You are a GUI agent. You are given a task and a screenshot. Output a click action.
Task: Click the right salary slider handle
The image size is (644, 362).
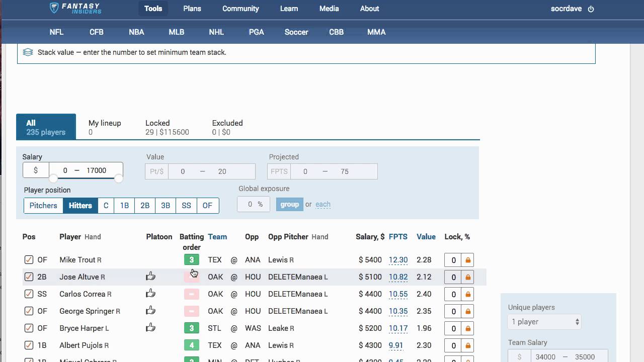(x=119, y=178)
